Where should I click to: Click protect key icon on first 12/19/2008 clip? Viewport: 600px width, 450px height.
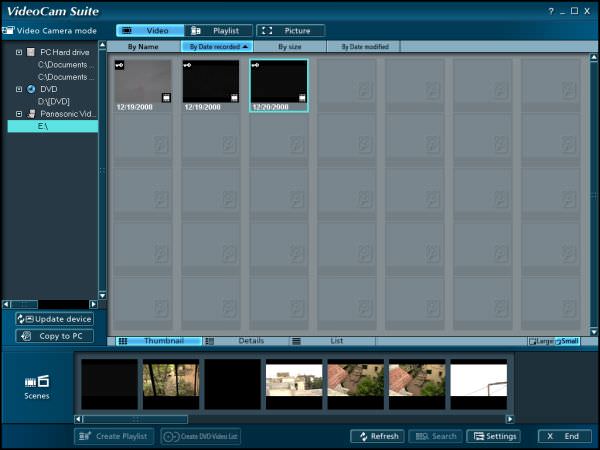[x=119, y=65]
